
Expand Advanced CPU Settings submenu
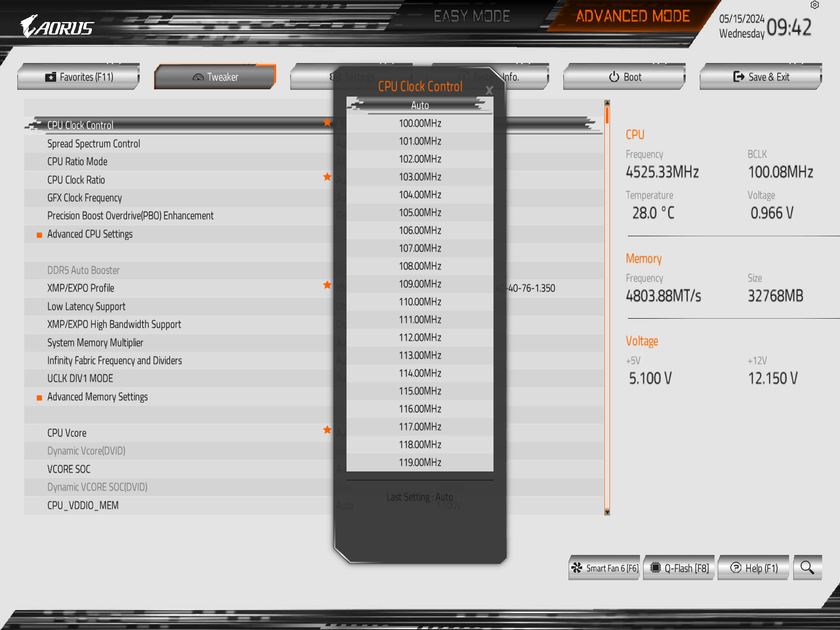tap(313, 234)
